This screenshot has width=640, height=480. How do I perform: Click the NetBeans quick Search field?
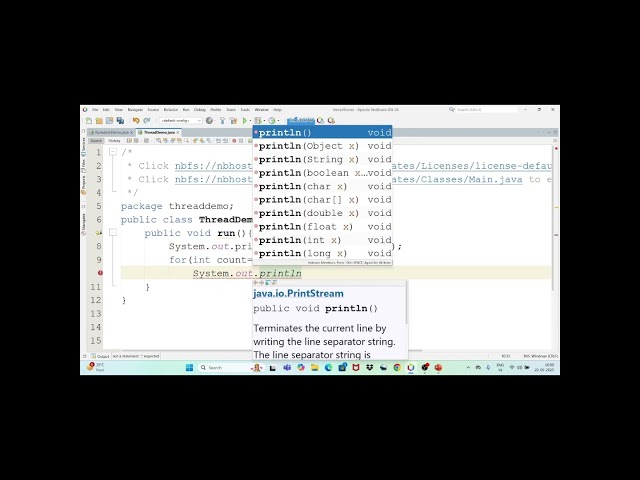[x=486, y=110]
